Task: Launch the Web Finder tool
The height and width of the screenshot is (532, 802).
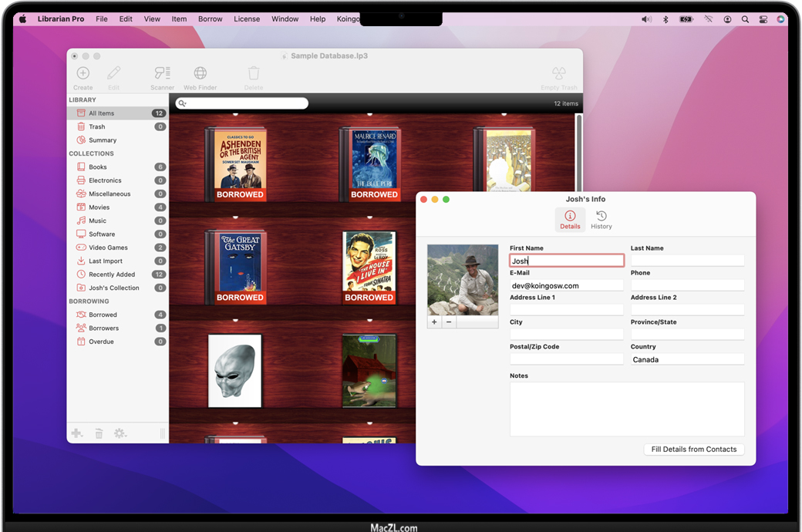Action: point(200,74)
